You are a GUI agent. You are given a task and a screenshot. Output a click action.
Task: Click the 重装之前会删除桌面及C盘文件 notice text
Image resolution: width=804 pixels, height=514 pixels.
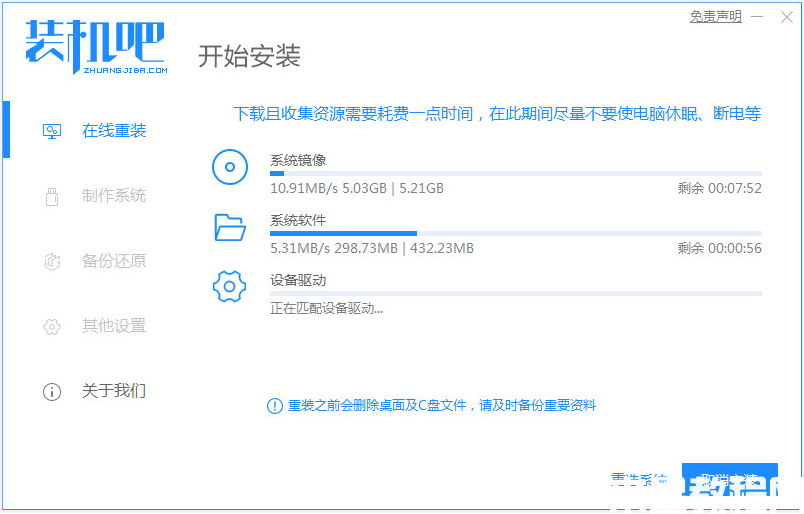coord(442,406)
